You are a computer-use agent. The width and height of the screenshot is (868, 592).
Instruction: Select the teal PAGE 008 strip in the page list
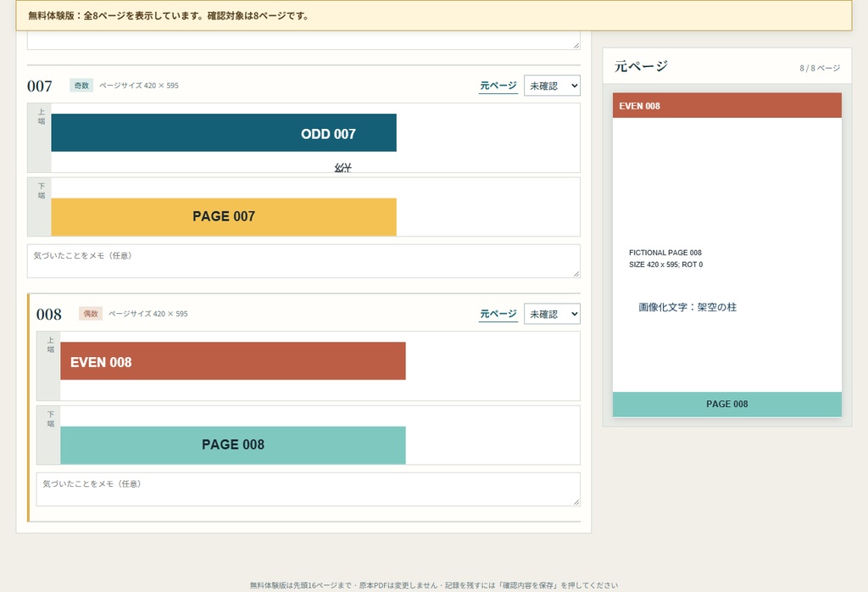pyautogui.click(x=233, y=444)
